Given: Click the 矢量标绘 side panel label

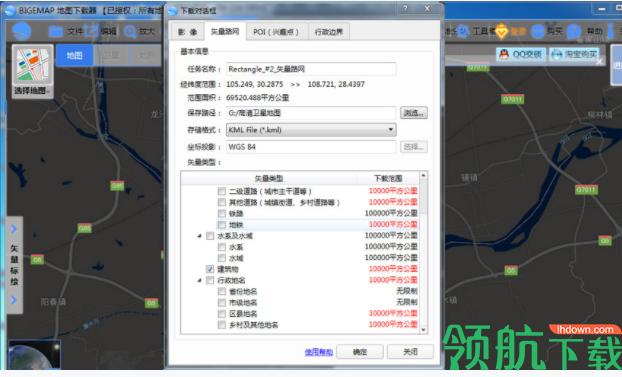Looking at the screenshot, I should coord(14,265).
